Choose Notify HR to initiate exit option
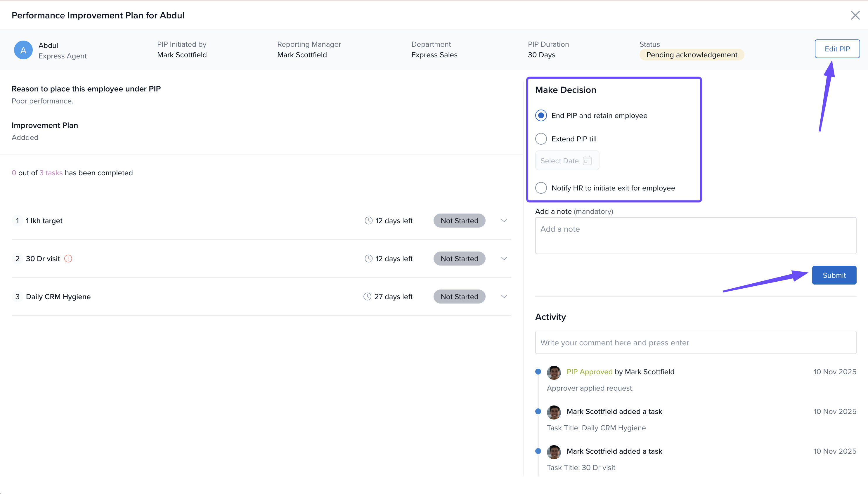 [541, 188]
